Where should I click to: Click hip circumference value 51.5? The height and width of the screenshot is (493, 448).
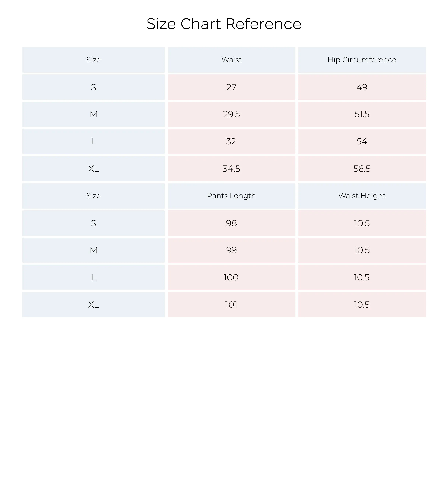click(362, 114)
